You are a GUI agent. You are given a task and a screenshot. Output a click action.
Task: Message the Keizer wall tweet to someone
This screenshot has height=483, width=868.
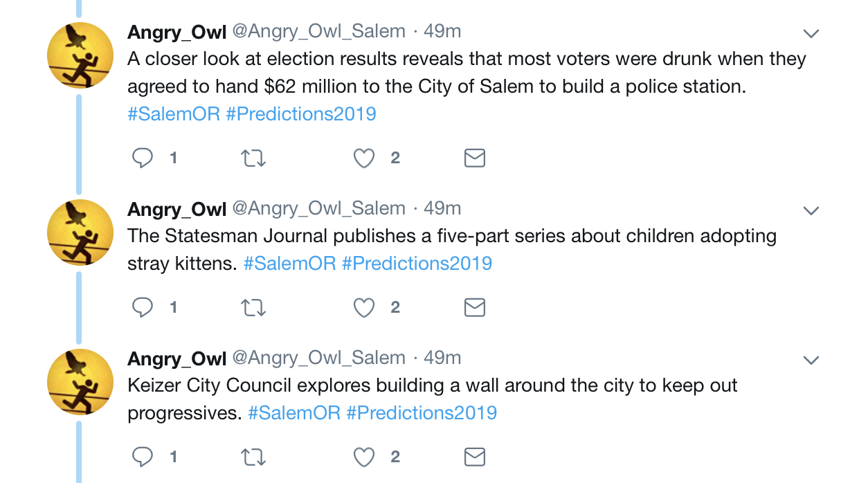pyautogui.click(x=474, y=457)
